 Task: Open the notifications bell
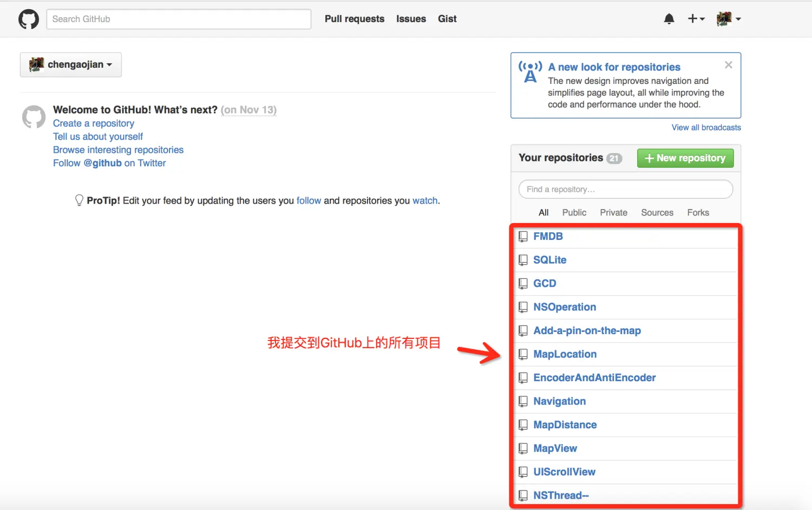(669, 19)
